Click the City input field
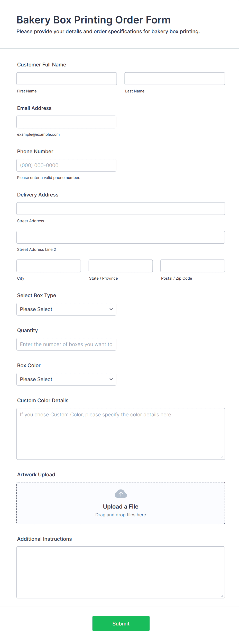The width and height of the screenshot is (239, 644). pos(49,266)
